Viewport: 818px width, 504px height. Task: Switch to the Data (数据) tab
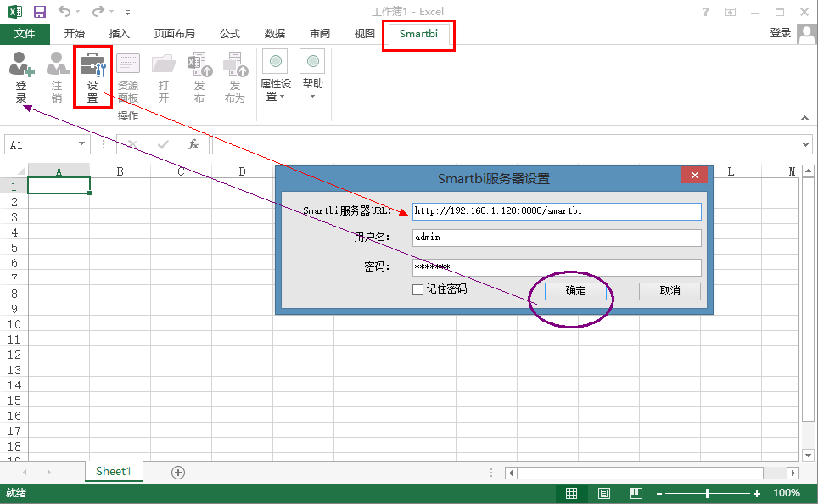(275, 34)
